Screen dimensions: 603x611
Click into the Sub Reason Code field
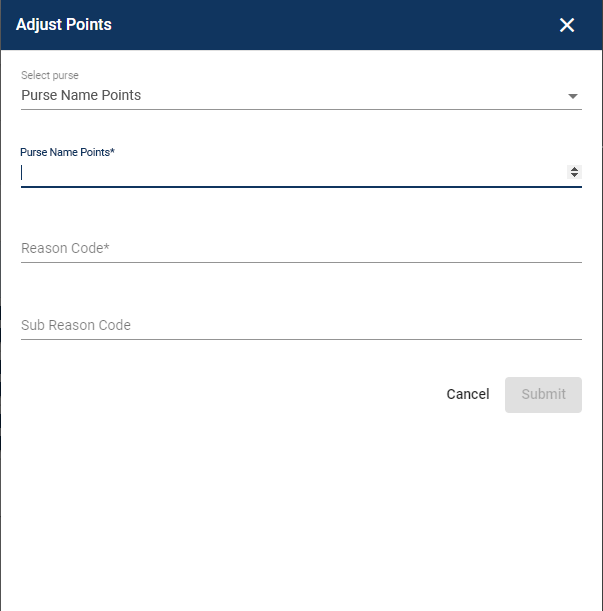pos(300,325)
